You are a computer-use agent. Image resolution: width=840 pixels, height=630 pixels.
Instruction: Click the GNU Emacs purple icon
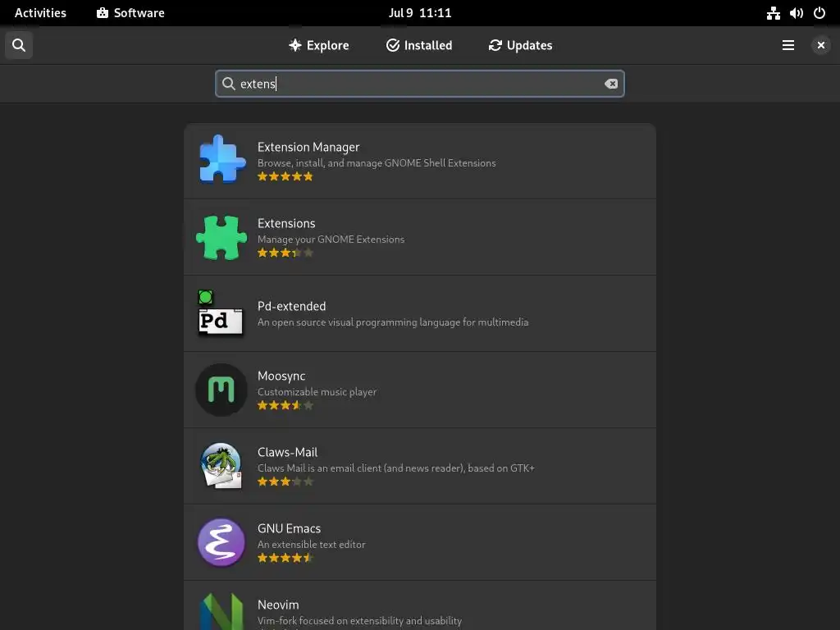pos(221,542)
